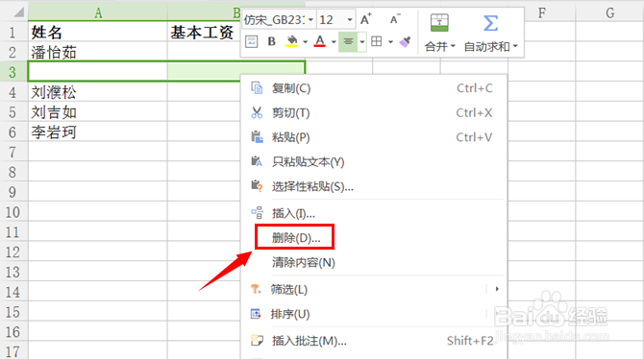The width and height of the screenshot is (644, 359).
Task: Click the AutoSum sigma icon
Action: (x=490, y=23)
